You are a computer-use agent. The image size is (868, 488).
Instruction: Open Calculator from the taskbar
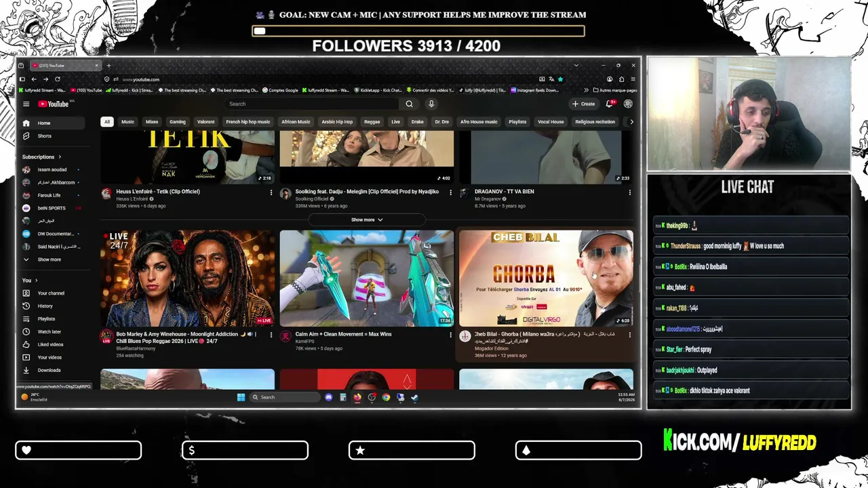(x=343, y=397)
